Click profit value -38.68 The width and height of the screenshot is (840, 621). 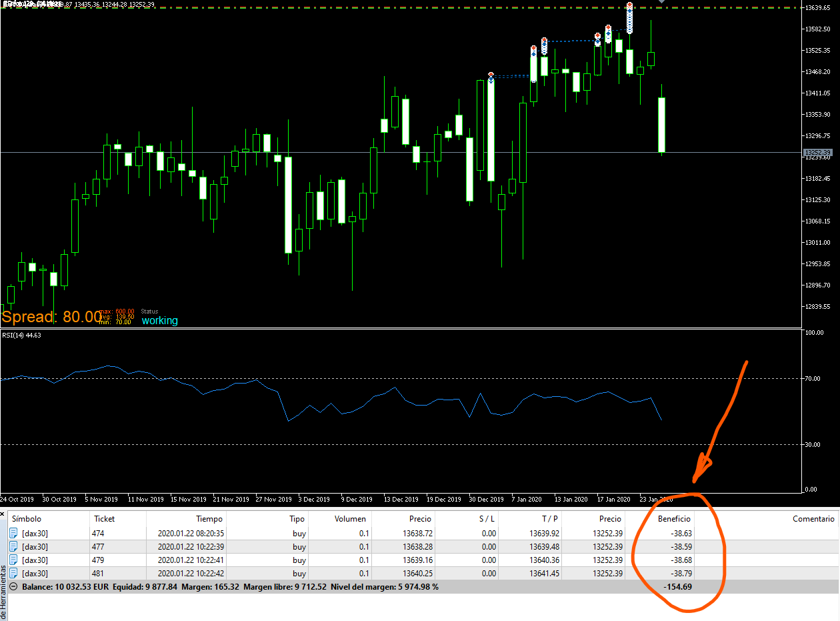pos(680,560)
